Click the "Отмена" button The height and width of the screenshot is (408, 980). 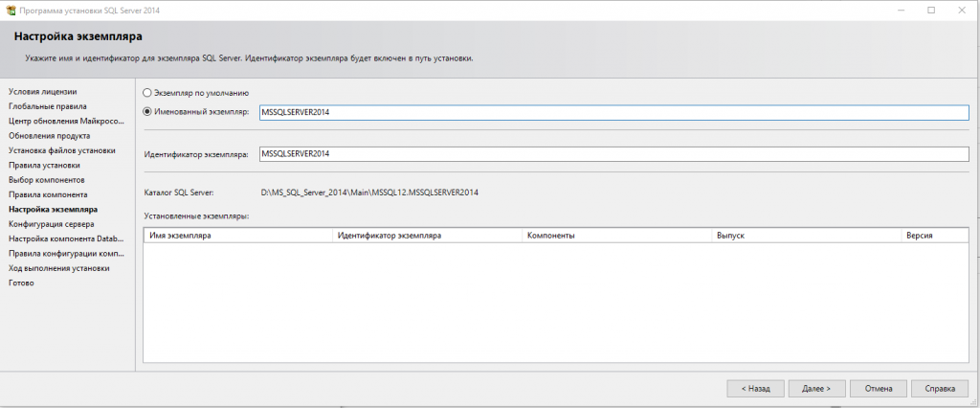[879, 389]
